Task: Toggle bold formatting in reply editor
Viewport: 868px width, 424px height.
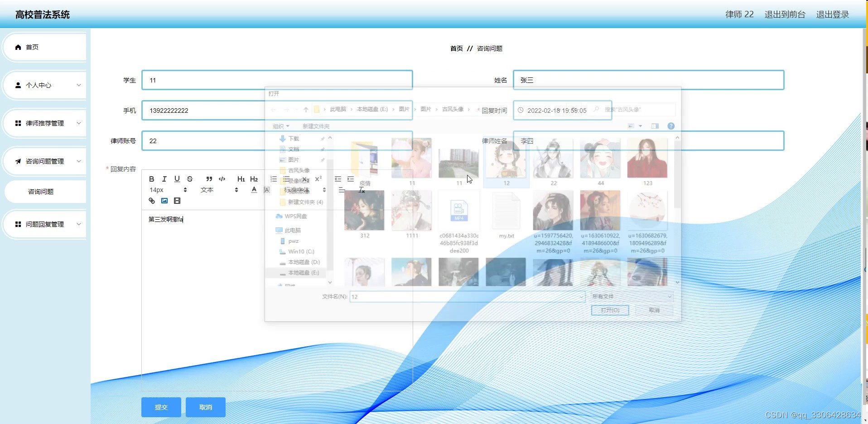Action: click(152, 179)
